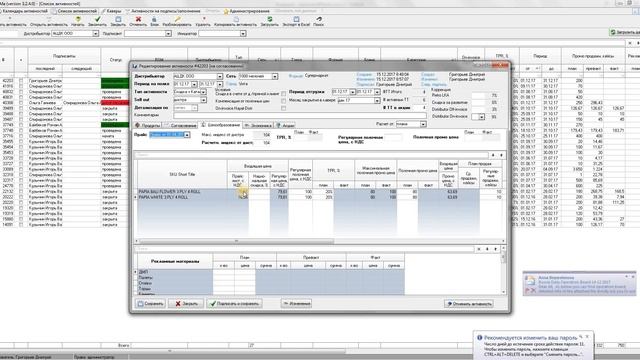
Task: Click the green load toolbar icon
Action: [269, 19]
